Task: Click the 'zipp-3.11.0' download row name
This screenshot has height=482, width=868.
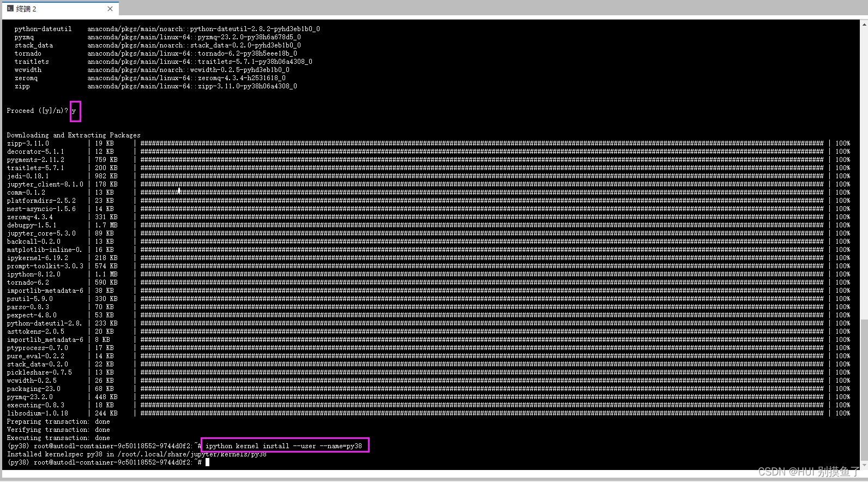Action: (28, 143)
